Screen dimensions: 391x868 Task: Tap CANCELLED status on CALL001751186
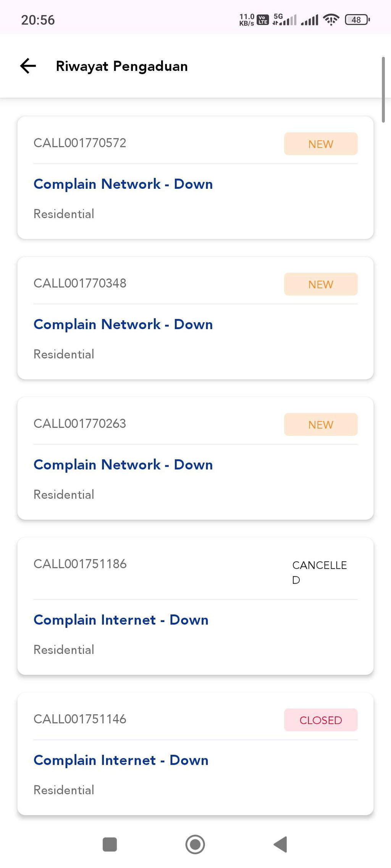pos(320,572)
